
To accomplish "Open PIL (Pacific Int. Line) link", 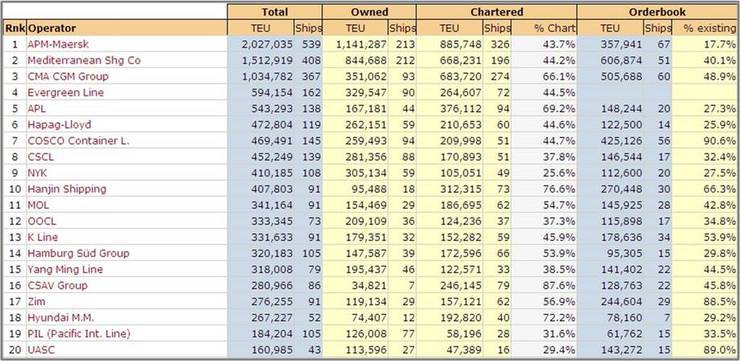I will pos(79,333).
